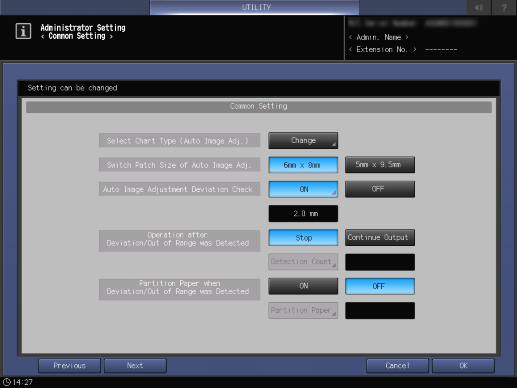The width and height of the screenshot is (517, 388).
Task: Open the Detection Count setting
Action: click(x=303, y=262)
